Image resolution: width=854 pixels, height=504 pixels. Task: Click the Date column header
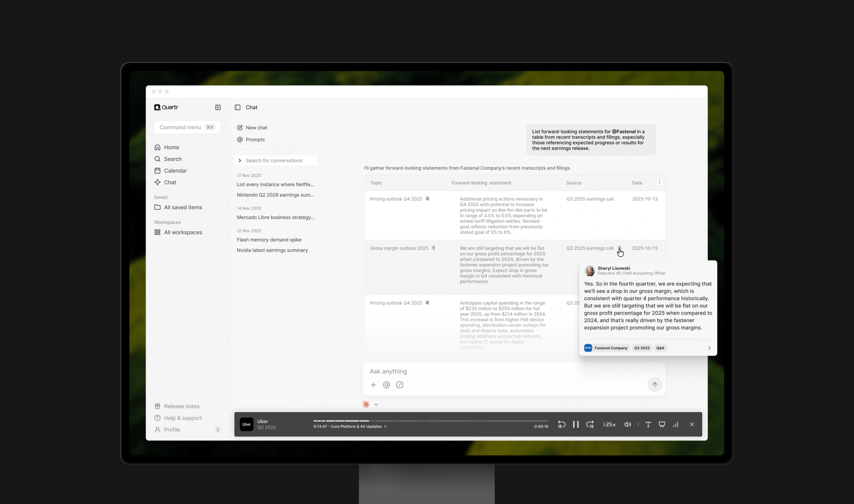tap(637, 183)
